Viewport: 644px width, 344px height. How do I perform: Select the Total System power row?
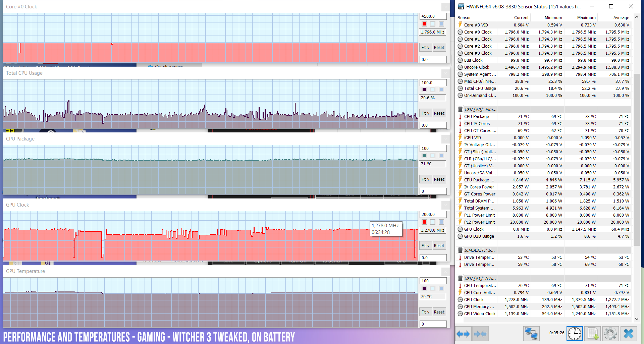pyautogui.click(x=544, y=208)
